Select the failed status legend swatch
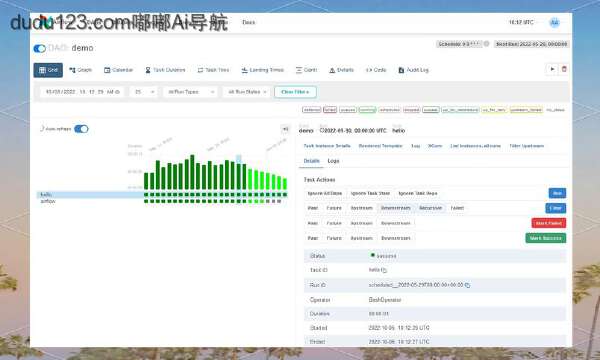This screenshot has width=600, height=360. pos(330,110)
